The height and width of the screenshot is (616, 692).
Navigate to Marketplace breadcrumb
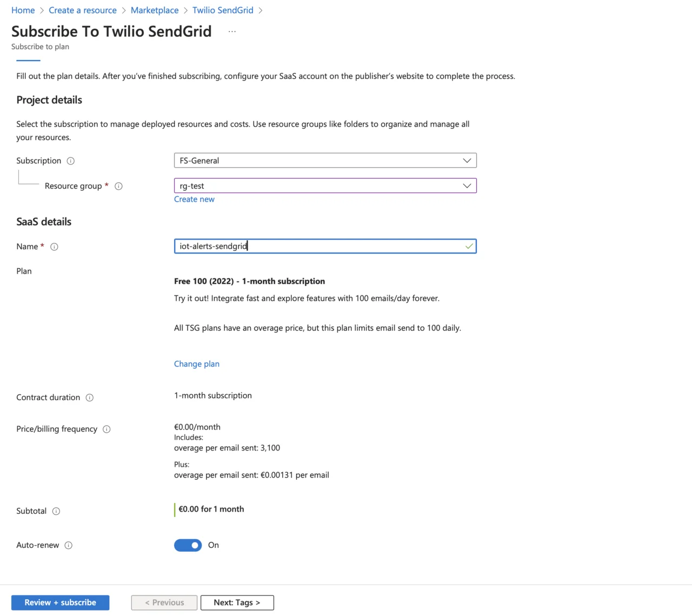point(155,10)
